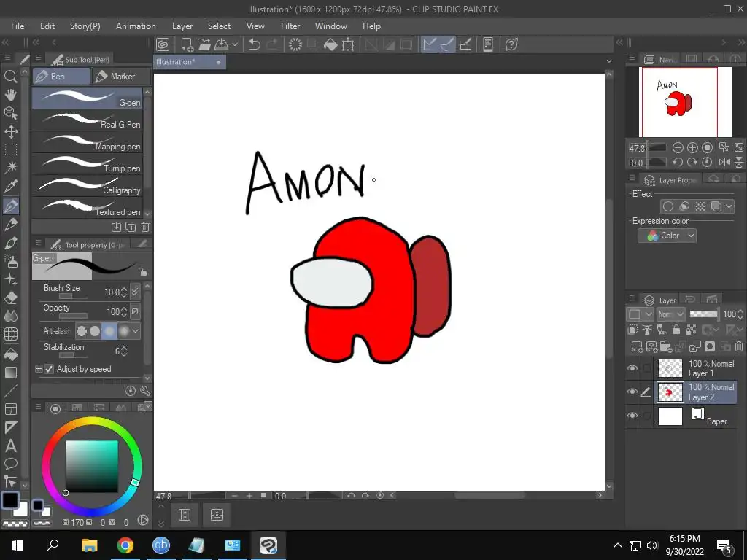The image size is (747, 560).
Task: Select the Balloon tool
Action: click(x=10, y=464)
